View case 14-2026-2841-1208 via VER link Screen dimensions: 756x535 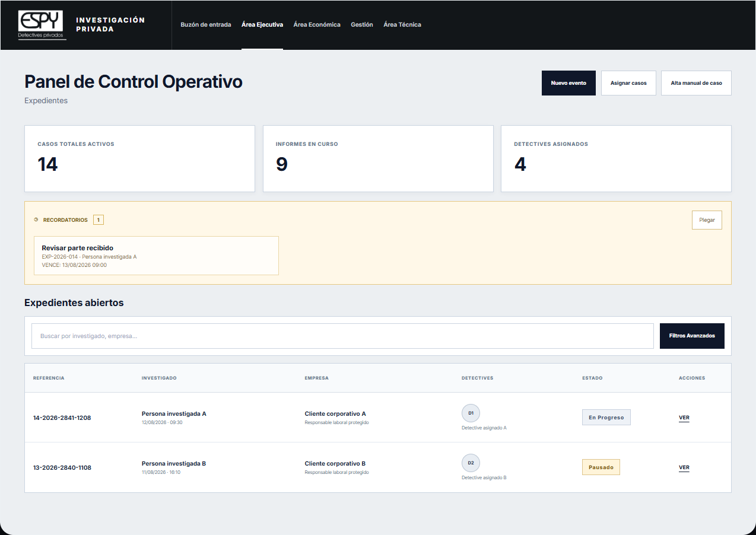click(684, 418)
